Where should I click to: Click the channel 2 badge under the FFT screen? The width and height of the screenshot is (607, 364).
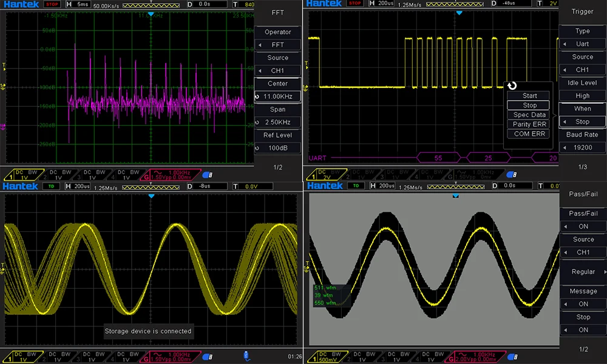pos(58,175)
